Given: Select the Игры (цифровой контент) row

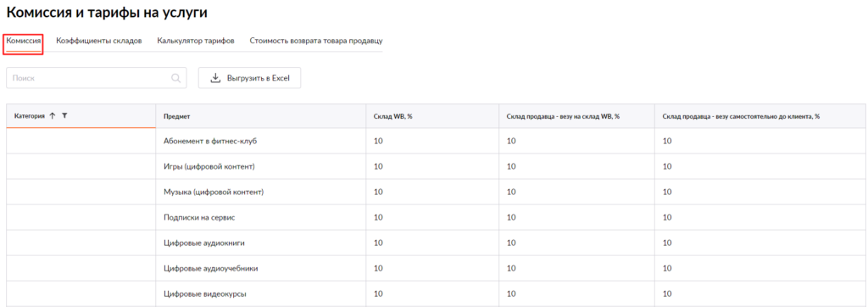Looking at the screenshot, I should 436,166.
